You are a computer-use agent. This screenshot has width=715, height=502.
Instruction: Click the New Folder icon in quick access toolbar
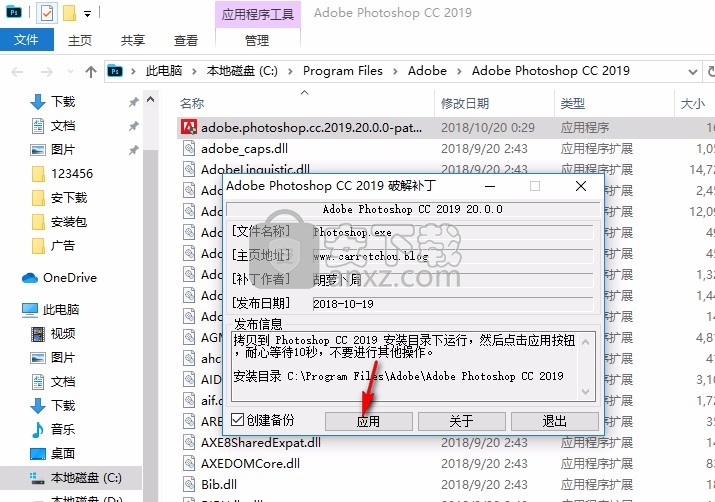69,13
